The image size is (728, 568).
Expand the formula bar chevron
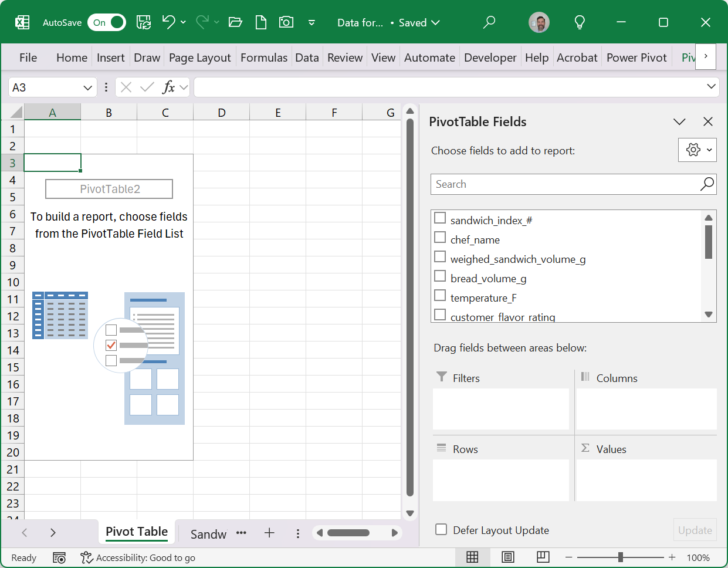coord(712,87)
